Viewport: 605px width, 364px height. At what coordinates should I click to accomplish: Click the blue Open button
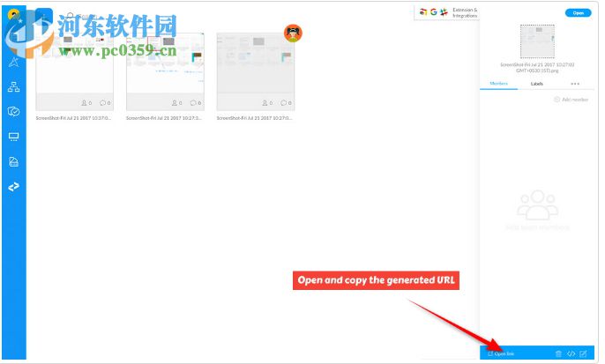578,13
